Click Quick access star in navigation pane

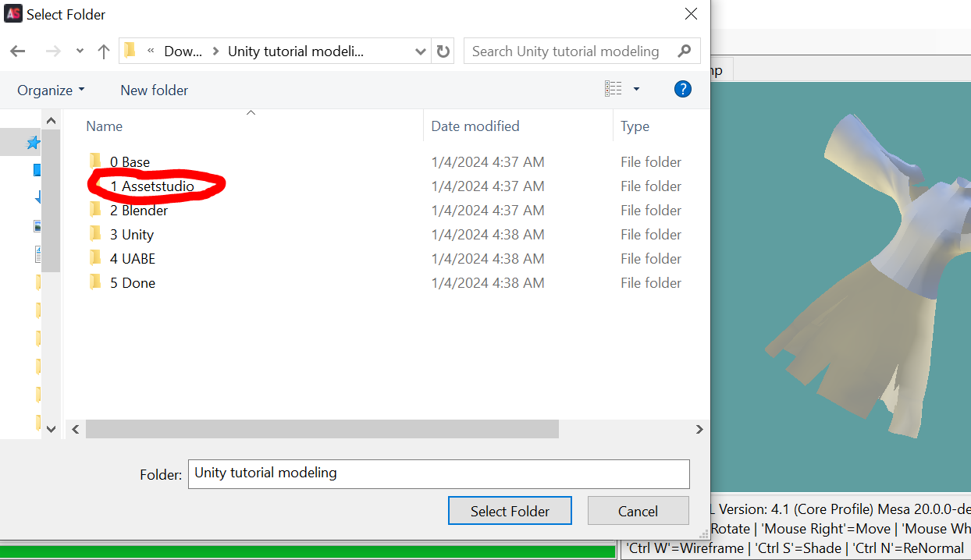tap(33, 143)
